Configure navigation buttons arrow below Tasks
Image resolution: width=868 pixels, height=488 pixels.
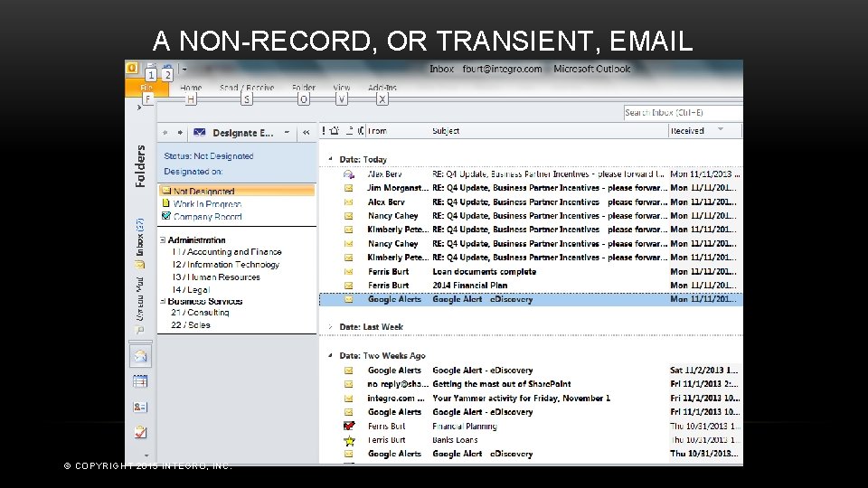pos(146,455)
